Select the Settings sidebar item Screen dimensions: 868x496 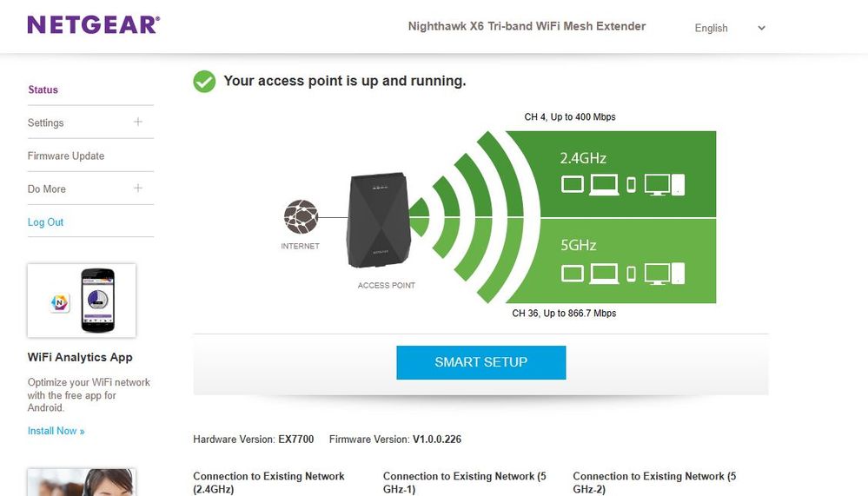pyautogui.click(x=46, y=123)
